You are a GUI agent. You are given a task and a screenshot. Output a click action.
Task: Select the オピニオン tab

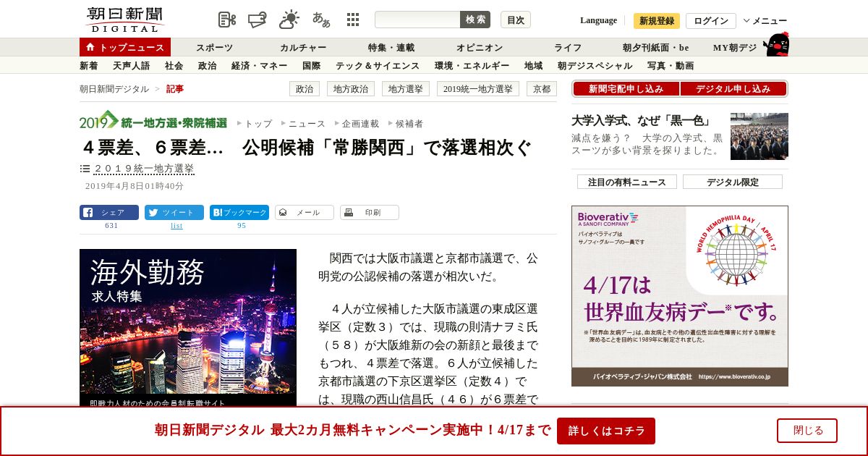(480, 48)
